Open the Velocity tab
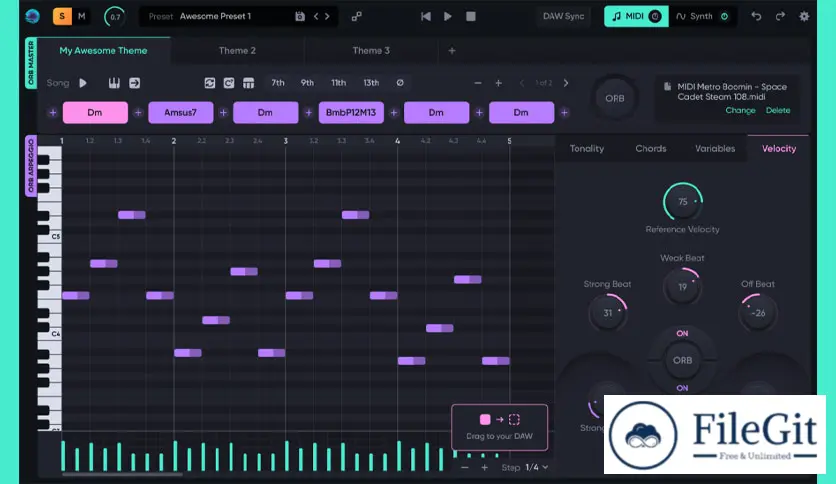 (x=779, y=149)
